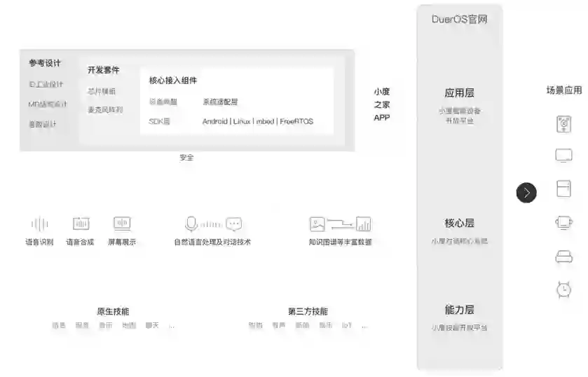
Task: Click the 麦克风阵列 item
Action: (105, 109)
